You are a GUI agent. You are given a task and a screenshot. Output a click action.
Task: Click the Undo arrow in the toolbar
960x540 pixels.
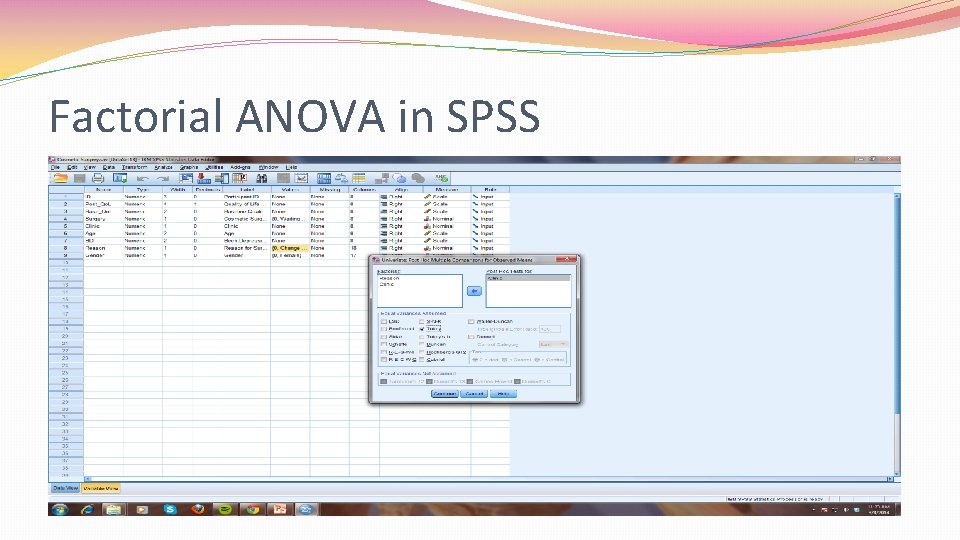(143, 178)
